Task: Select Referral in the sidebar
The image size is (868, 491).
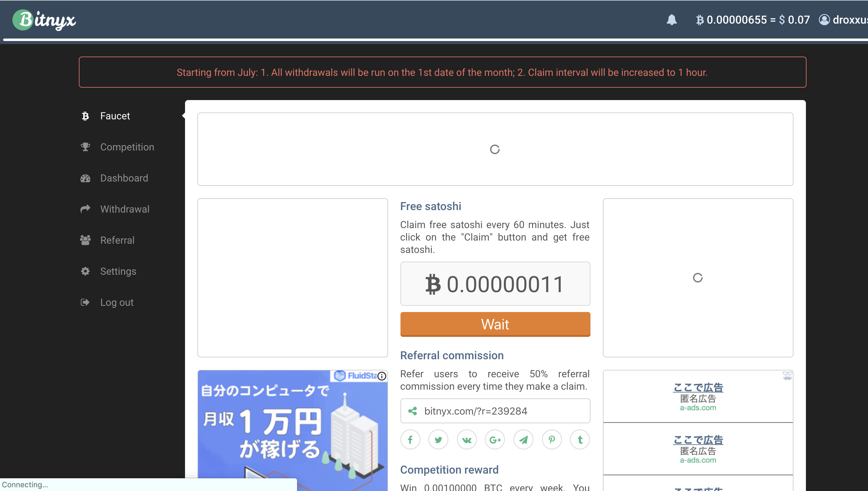Action: [117, 240]
